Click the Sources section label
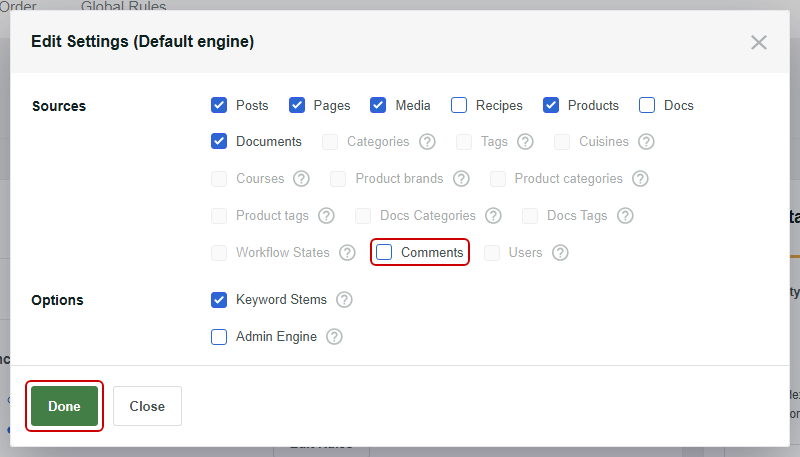800x457 pixels. pyautogui.click(x=59, y=106)
